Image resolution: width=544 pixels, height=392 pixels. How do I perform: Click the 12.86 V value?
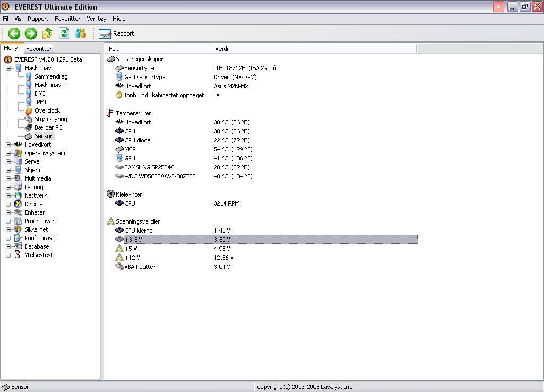pos(224,258)
